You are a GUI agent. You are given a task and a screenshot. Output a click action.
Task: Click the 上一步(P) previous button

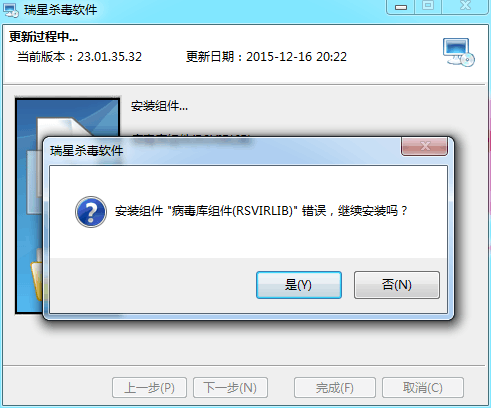[149, 388]
